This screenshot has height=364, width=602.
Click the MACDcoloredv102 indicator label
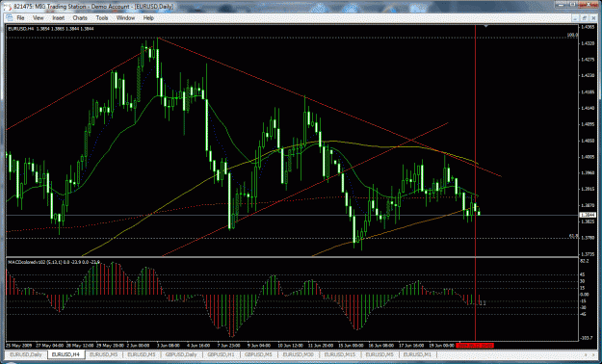point(54,262)
